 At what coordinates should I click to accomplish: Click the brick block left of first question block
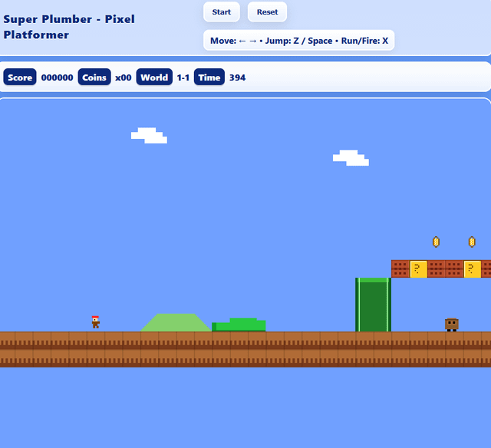400,268
